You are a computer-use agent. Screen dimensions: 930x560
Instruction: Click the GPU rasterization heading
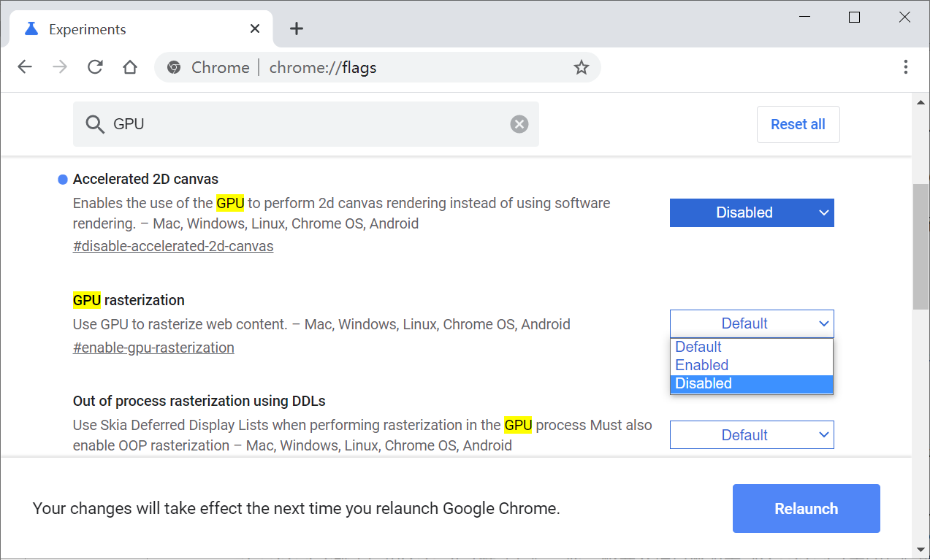tap(129, 300)
